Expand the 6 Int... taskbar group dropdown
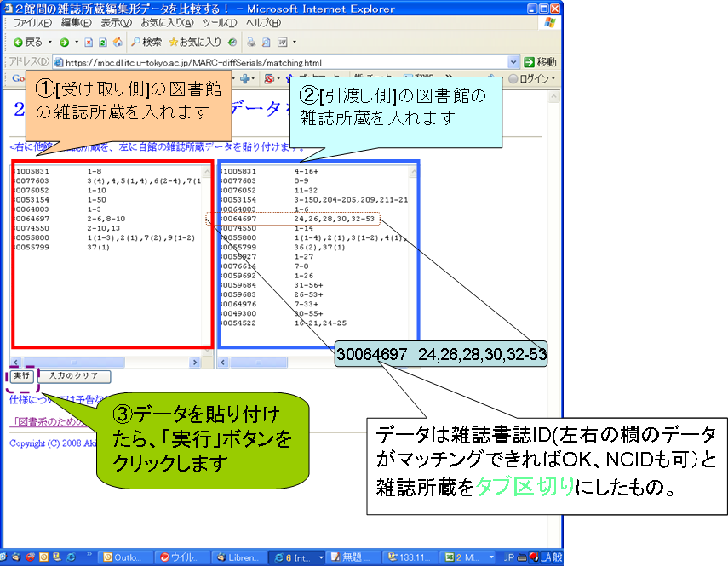The image size is (728, 566). 321,557
